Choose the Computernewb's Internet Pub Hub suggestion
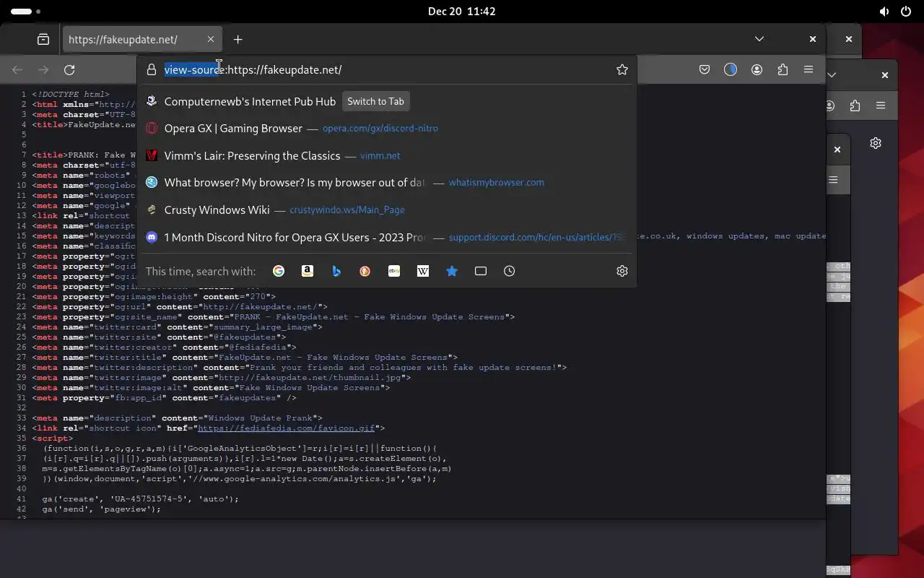Image resolution: width=924 pixels, height=578 pixels. 387,101
